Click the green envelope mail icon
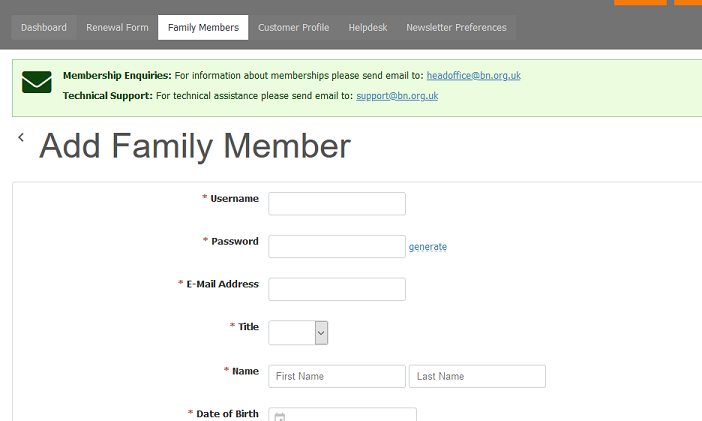 pyautogui.click(x=37, y=82)
